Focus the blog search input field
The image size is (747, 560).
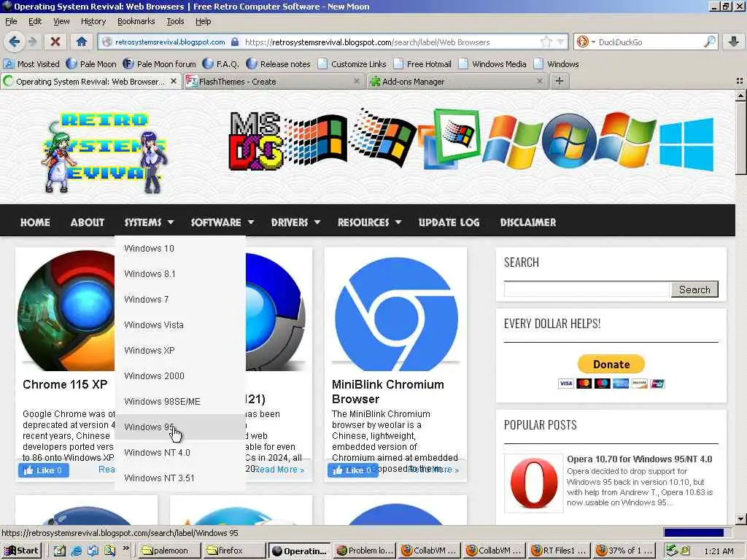[587, 289]
